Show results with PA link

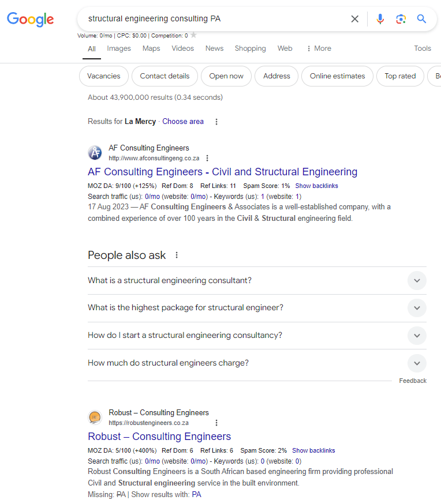point(196,494)
